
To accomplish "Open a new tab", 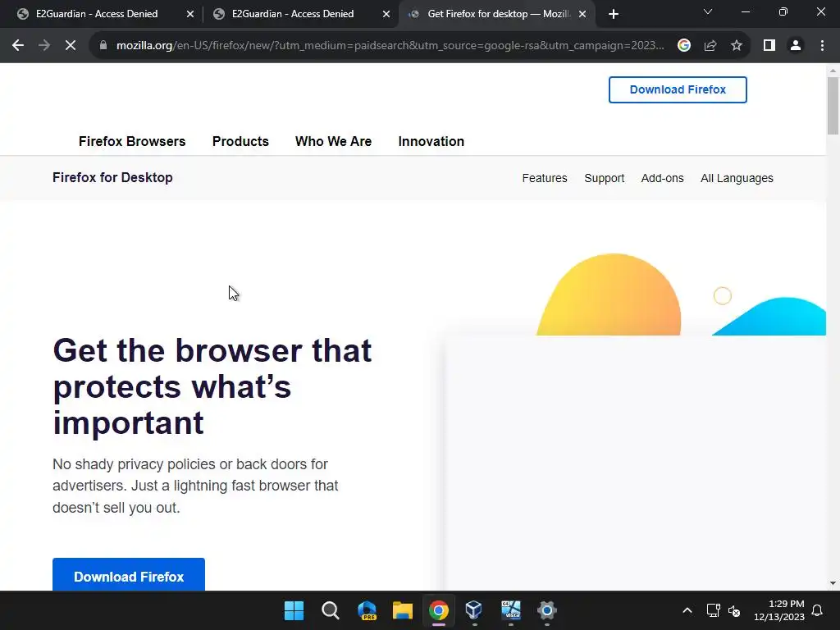I will pos(614,14).
